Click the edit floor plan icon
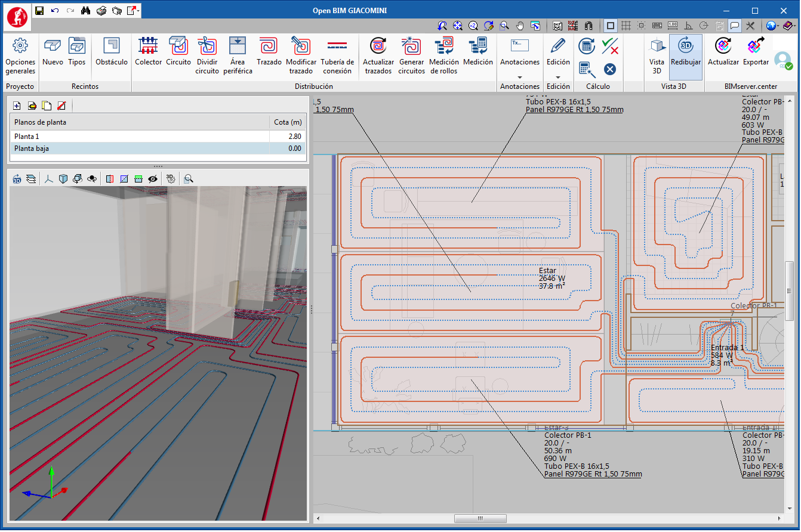The height and width of the screenshot is (532, 801). 32,106
